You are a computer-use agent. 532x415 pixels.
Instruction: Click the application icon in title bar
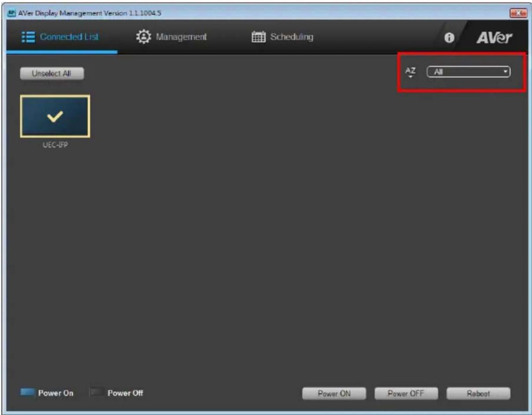coord(12,13)
